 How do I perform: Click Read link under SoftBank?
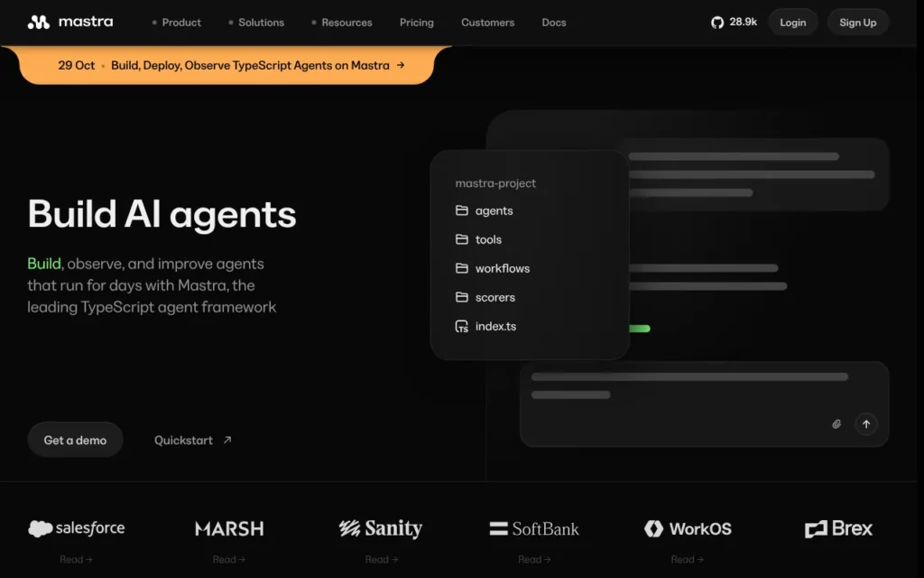tap(534, 559)
